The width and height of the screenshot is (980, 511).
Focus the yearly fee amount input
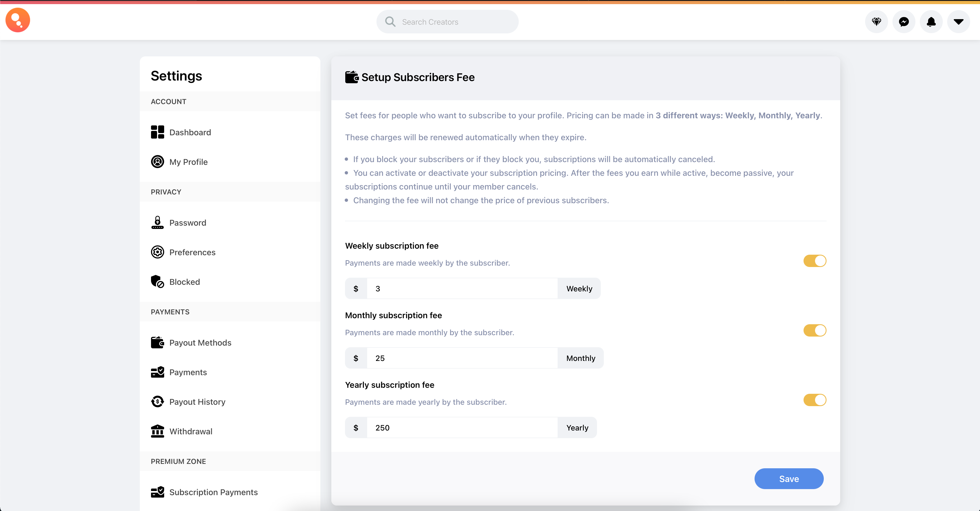pos(462,427)
